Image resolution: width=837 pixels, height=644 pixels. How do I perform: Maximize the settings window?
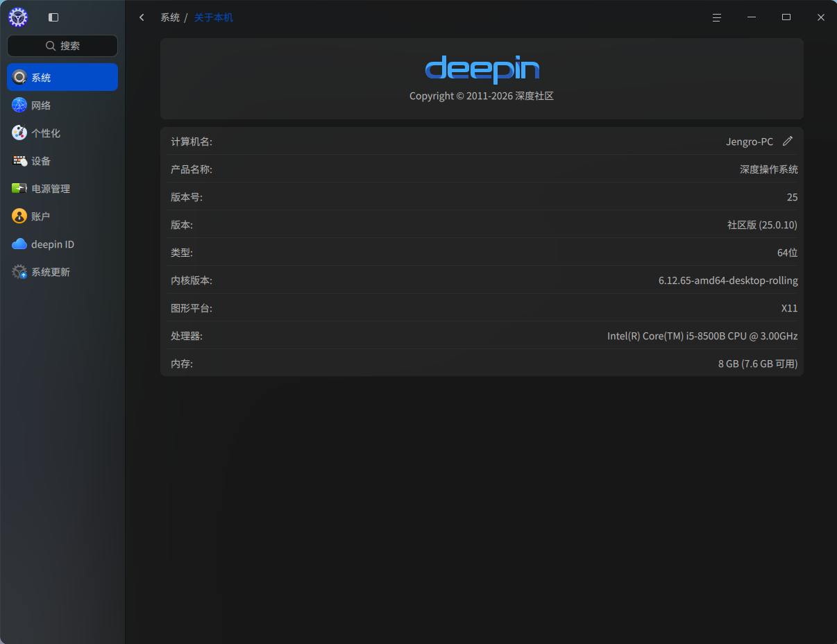pyautogui.click(x=786, y=17)
